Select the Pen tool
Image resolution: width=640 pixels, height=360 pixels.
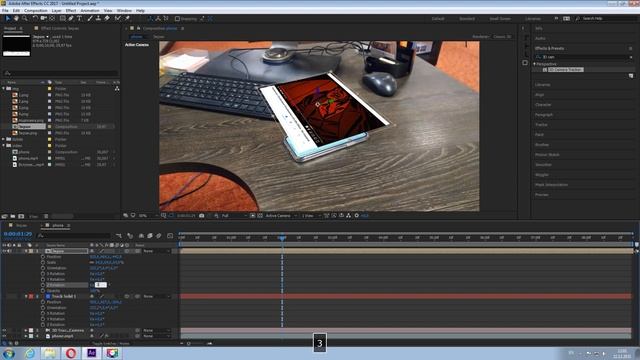(x=71, y=18)
